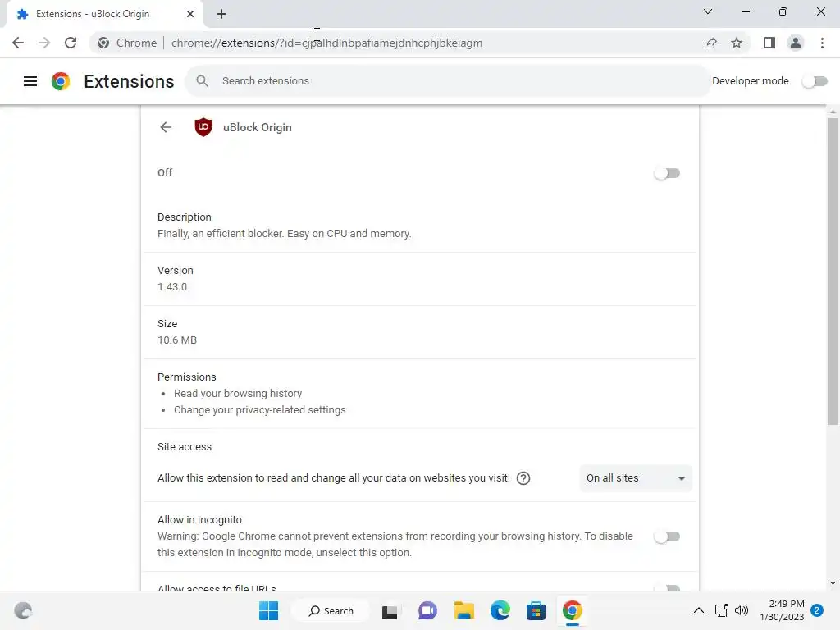Click the Site access heading

(185, 447)
